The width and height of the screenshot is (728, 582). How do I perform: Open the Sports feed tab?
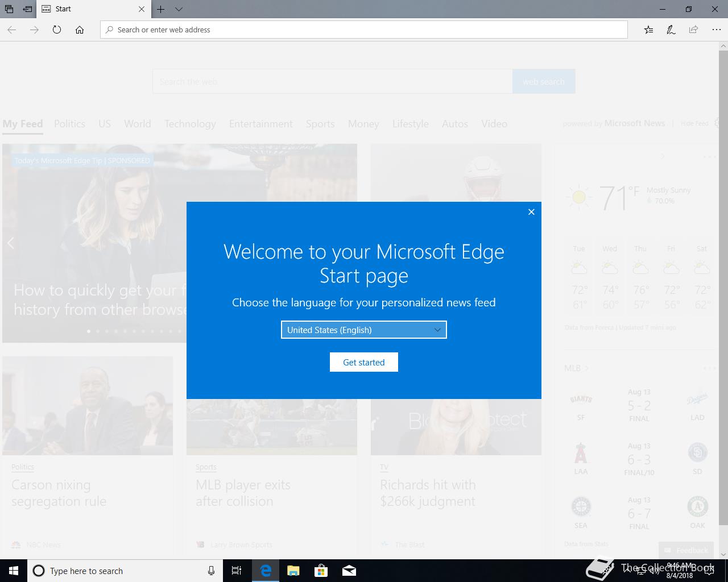click(x=320, y=124)
